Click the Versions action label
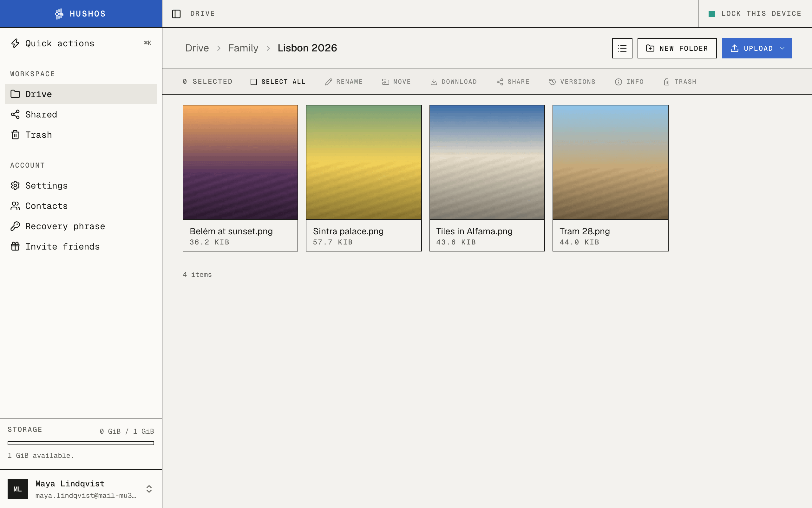This screenshot has height=508, width=812. tap(578, 82)
